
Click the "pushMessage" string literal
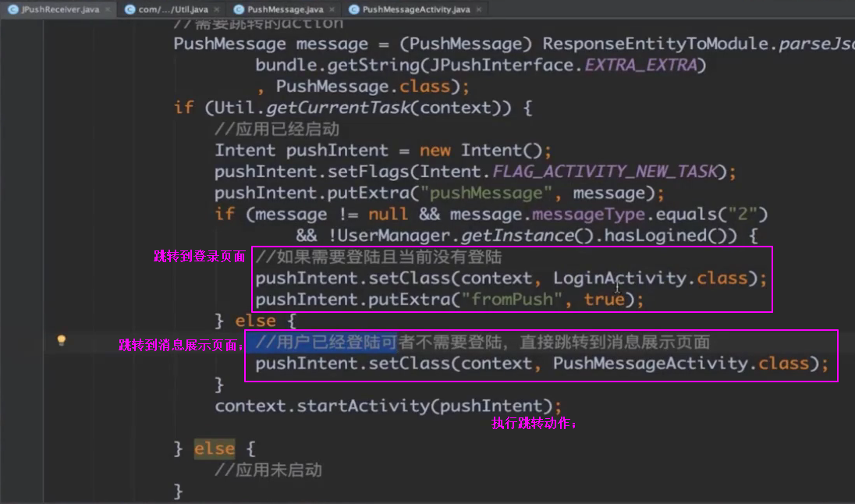click(488, 193)
